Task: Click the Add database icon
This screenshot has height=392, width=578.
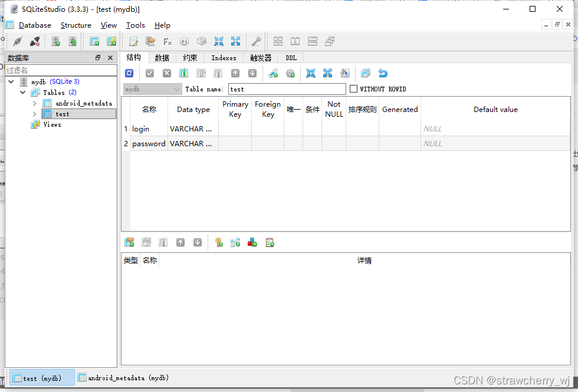Action: 55,41
